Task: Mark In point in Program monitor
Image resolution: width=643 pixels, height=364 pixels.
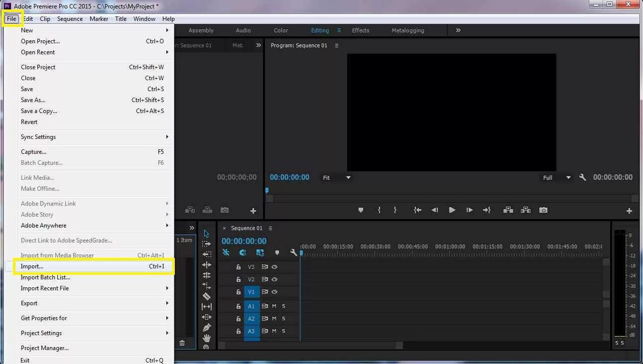Action: coord(379,210)
